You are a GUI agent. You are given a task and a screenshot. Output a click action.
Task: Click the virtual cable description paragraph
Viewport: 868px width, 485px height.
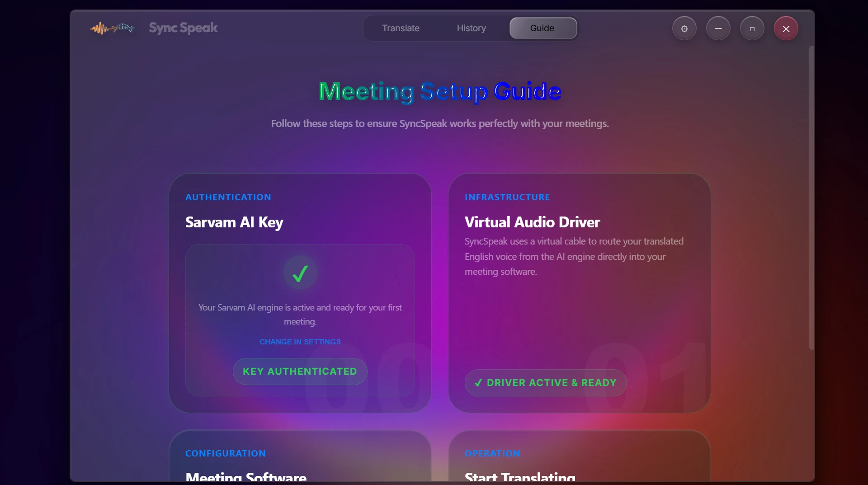(x=574, y=256)
